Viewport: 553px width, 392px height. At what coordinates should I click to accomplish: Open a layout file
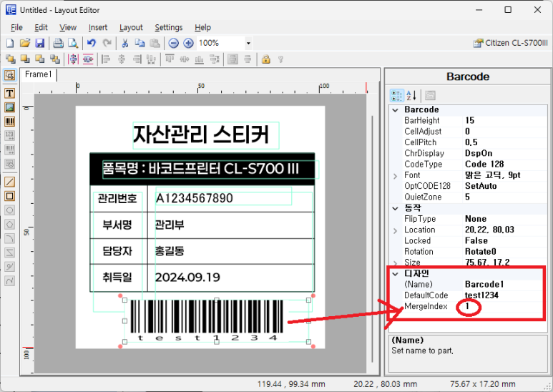[25, 44]
